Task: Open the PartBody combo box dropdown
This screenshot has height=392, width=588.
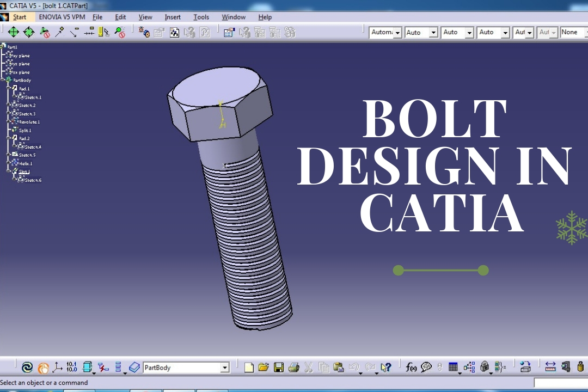Action: [225, 367]
